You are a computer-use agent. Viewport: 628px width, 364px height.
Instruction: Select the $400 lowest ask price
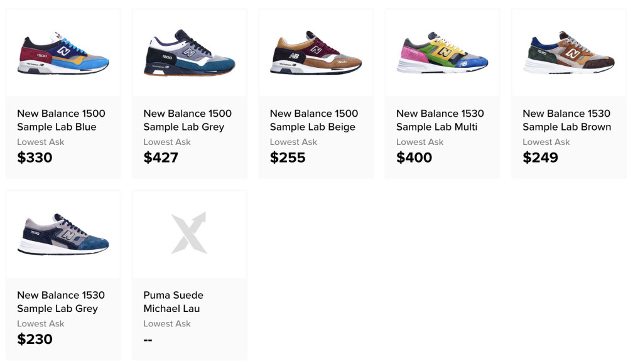pos(414,158)
